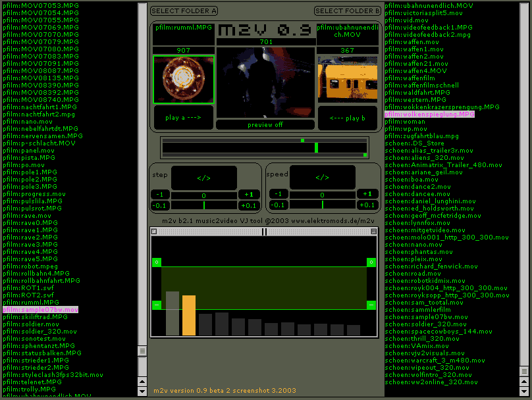Click the lower-left green threshold handle

pyautogui.click(x=157, y=305)
